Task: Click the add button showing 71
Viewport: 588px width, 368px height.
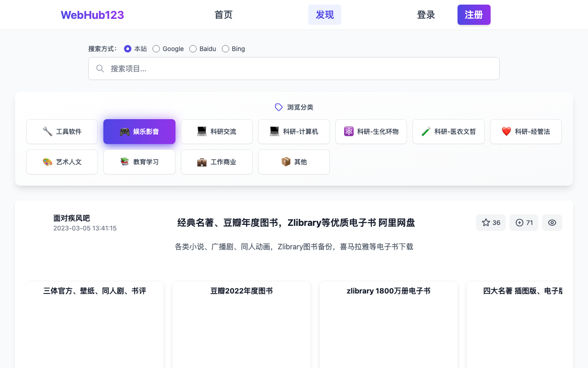Action: point(524,223)
